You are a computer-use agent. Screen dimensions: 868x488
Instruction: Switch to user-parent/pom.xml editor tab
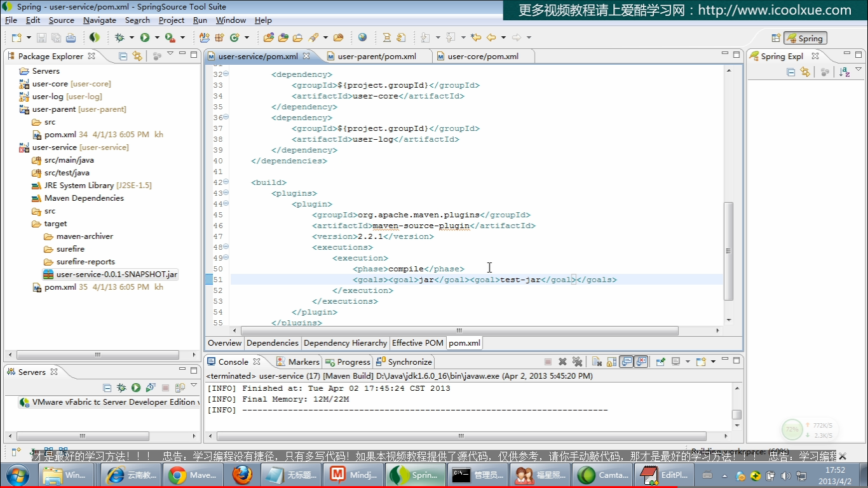tap(377, 56)
